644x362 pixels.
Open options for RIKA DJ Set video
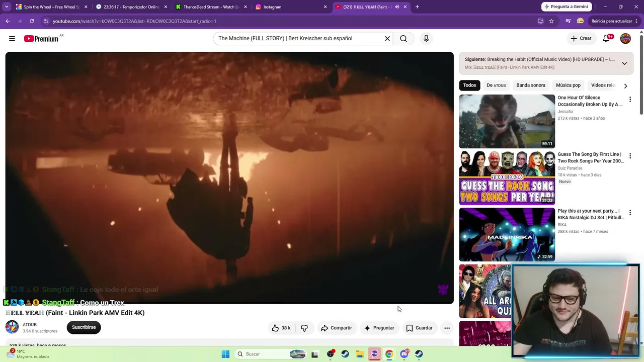tap(630, 213)
